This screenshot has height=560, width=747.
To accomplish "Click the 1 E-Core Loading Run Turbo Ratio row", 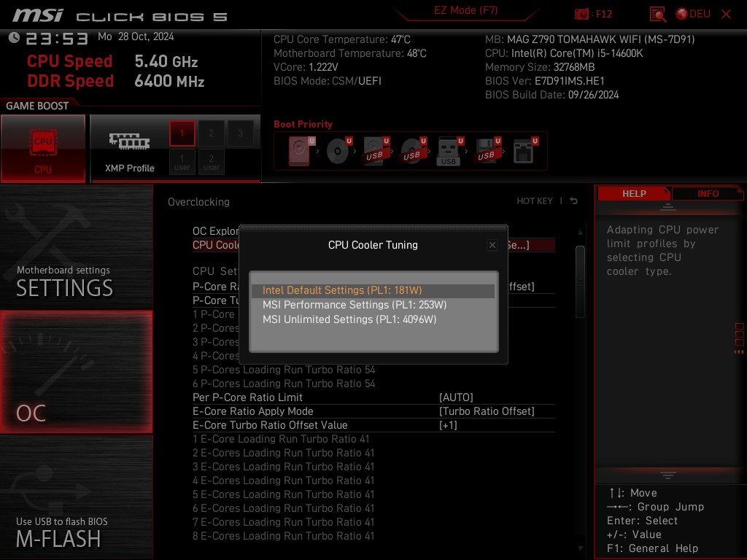I will tap(281, 438).
